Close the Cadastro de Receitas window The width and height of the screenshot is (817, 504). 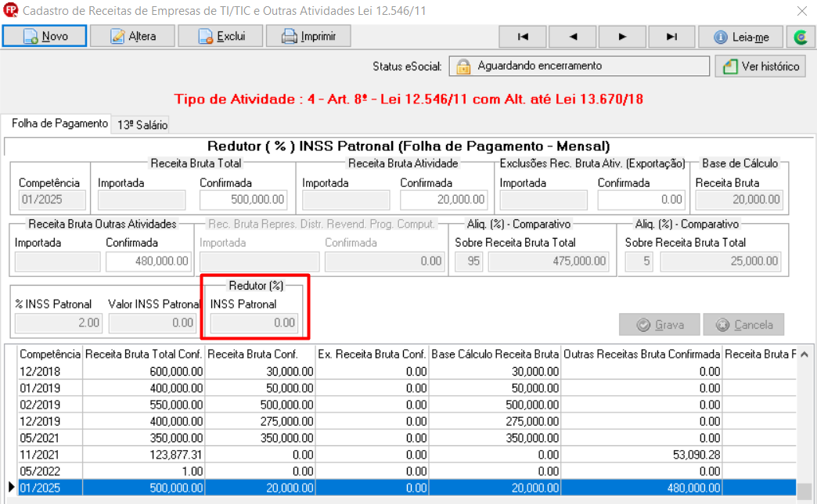802,11
